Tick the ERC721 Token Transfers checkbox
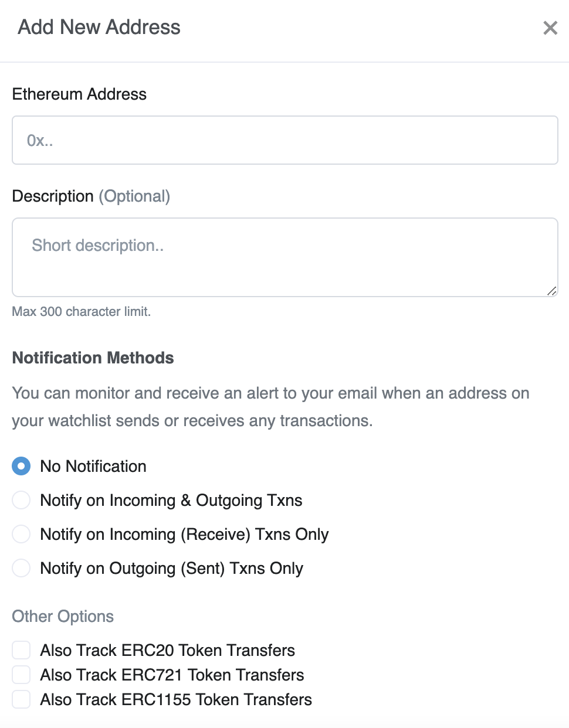This screenshot has height=728, width=569. tap(21, 675)
